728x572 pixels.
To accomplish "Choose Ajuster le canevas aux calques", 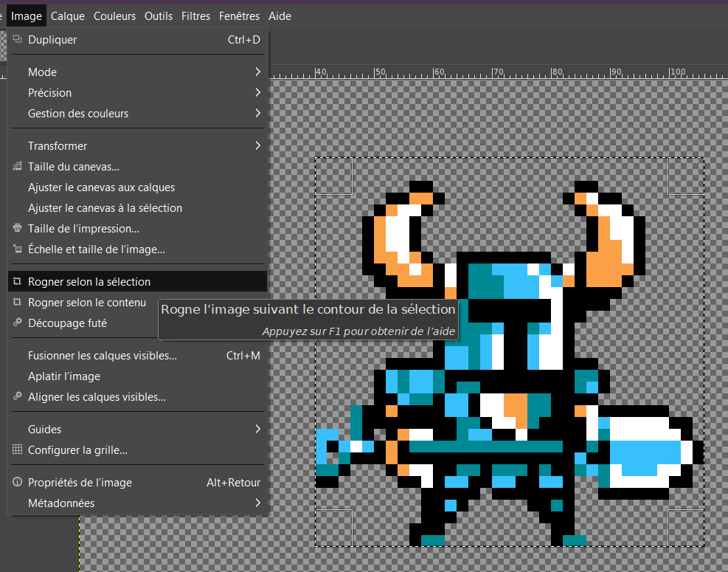I will 137,187.
